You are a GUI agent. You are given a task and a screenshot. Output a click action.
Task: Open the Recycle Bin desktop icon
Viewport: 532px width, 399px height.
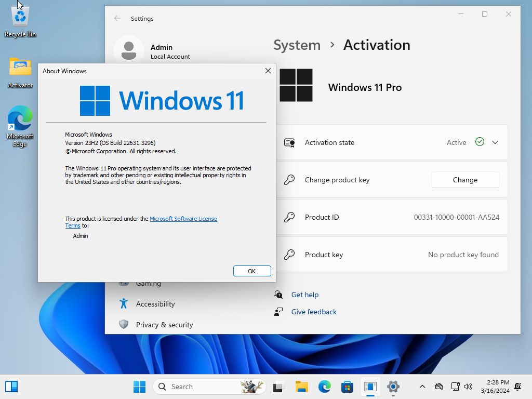coord(20,20)
